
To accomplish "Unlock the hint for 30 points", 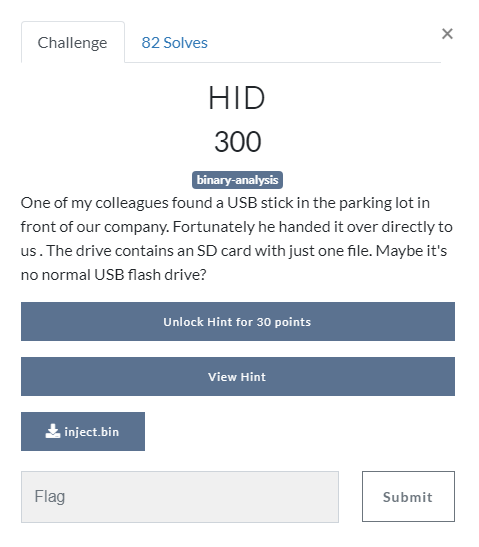I will 238,321.
